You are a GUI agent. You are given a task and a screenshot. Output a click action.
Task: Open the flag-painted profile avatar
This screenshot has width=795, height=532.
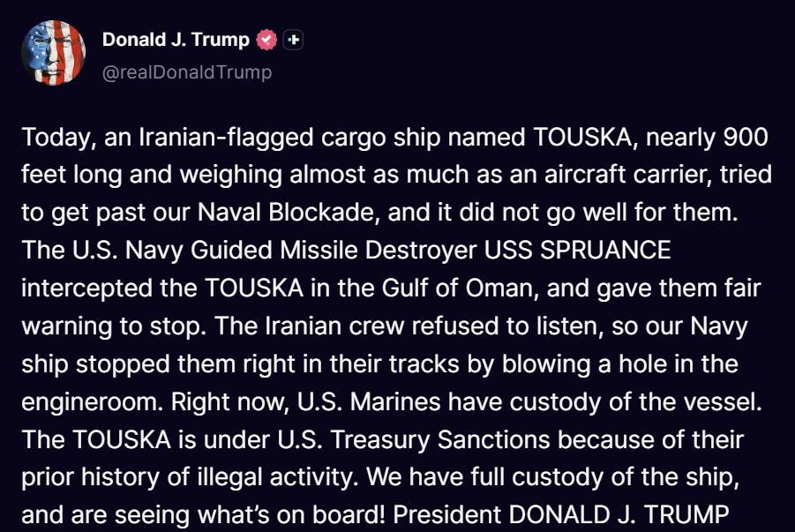coord(53,53)
